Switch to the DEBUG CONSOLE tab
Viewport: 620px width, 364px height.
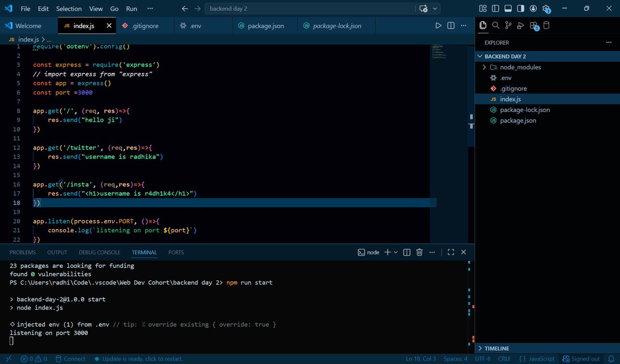point(100,252)
